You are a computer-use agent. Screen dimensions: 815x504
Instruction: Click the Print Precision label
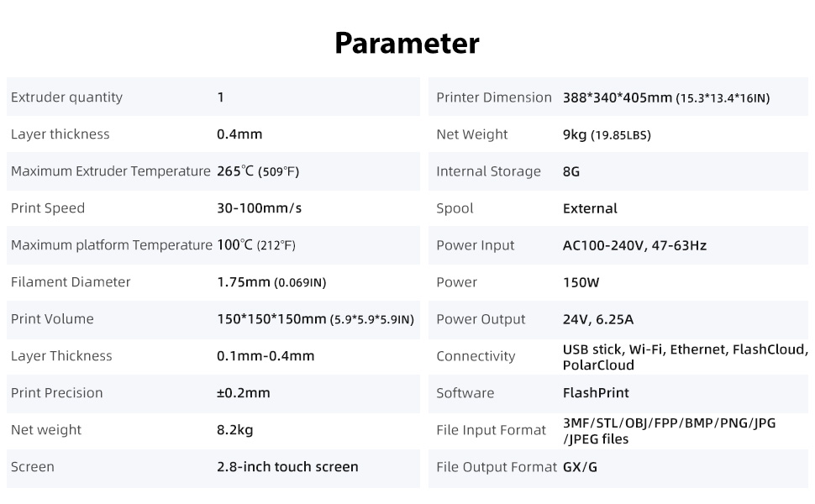click(56, 393)
